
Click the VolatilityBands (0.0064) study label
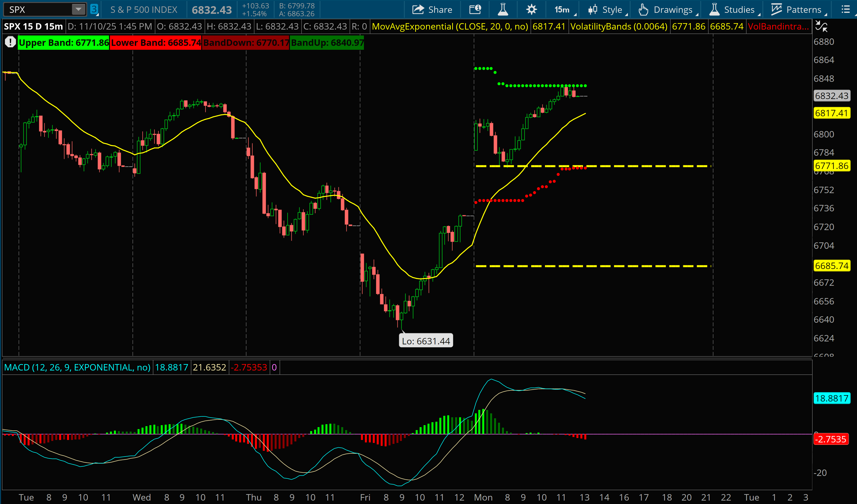click(619, 27)
